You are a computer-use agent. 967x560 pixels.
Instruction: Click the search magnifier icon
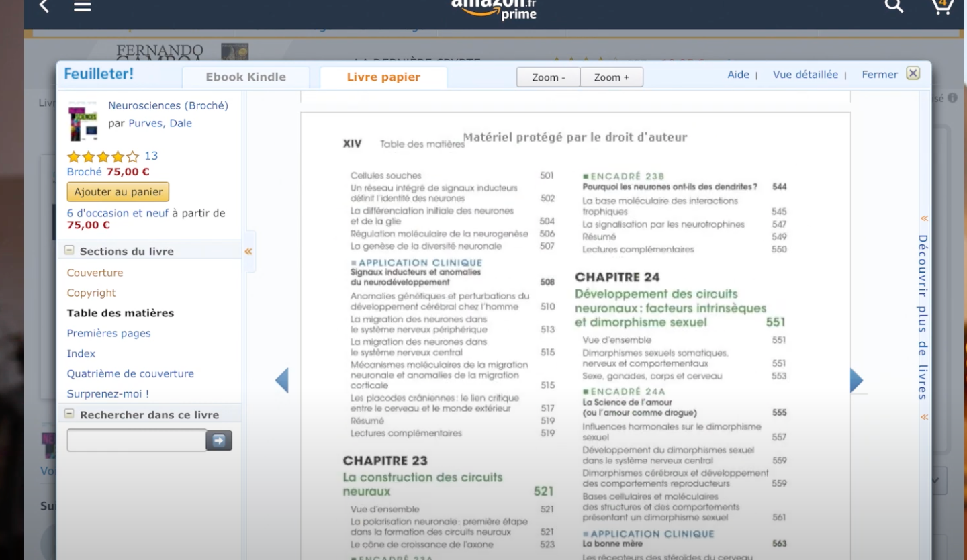pyautogui.click(x=893, y=7)
